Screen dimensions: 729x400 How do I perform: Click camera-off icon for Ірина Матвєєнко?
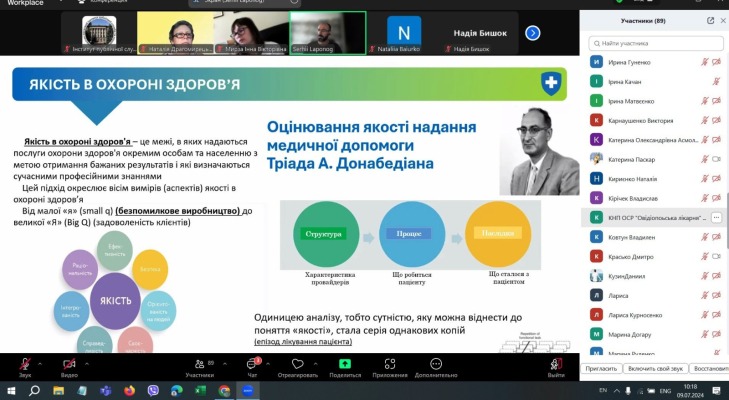tap(716, 101)
